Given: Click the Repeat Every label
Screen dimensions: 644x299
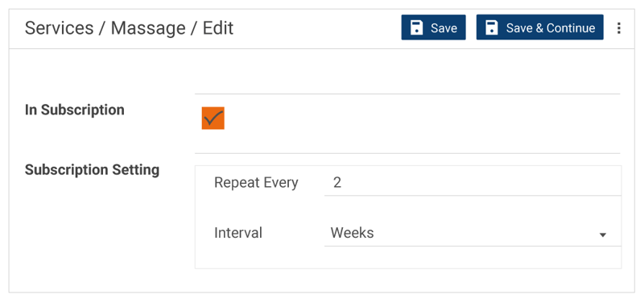Looking at the screenshot, I should 256,183.
